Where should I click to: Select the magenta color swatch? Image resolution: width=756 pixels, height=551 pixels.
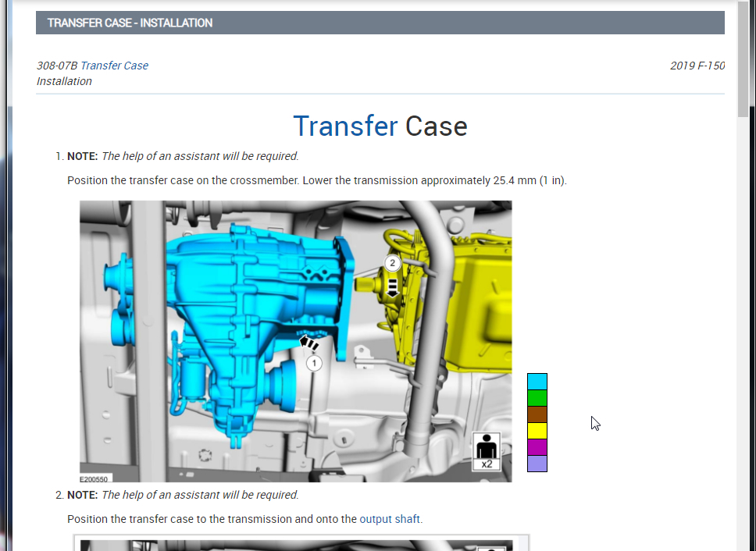coord(537,447)
